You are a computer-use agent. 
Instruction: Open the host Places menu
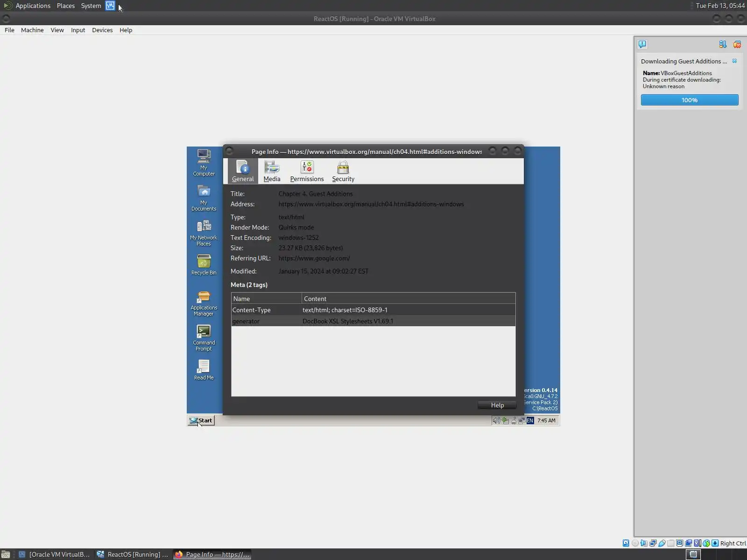(x=66, y=6)
